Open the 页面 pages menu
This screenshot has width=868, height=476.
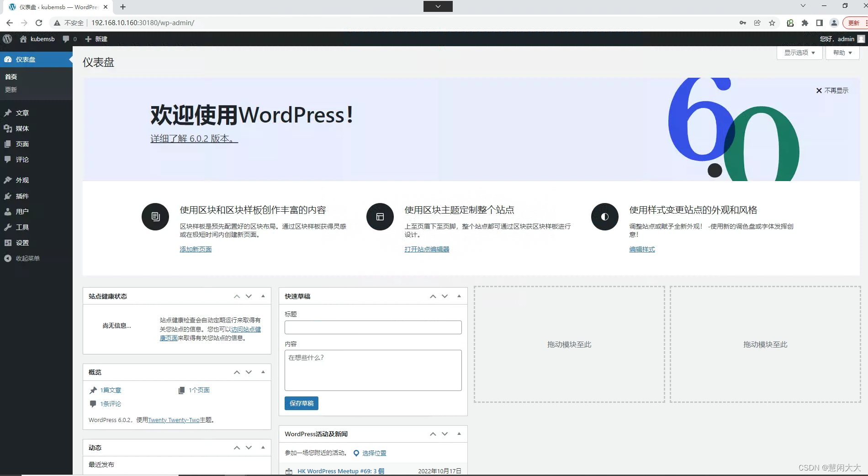coord(22,144)
